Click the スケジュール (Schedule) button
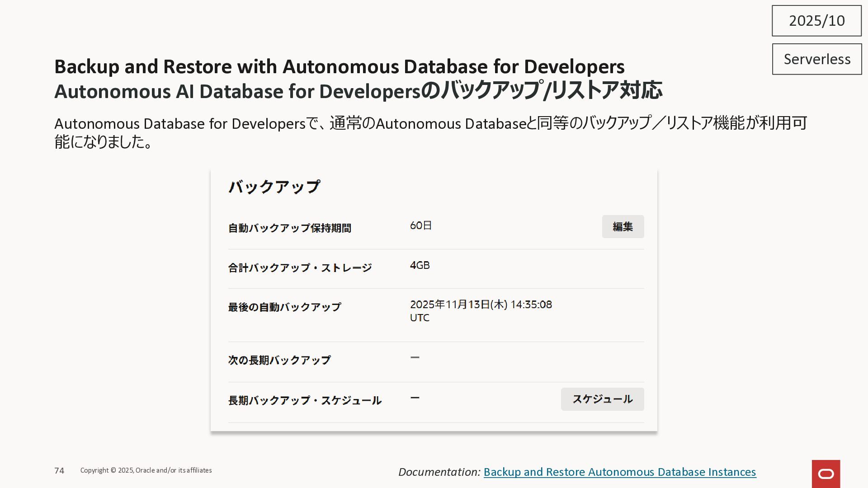 602,399
